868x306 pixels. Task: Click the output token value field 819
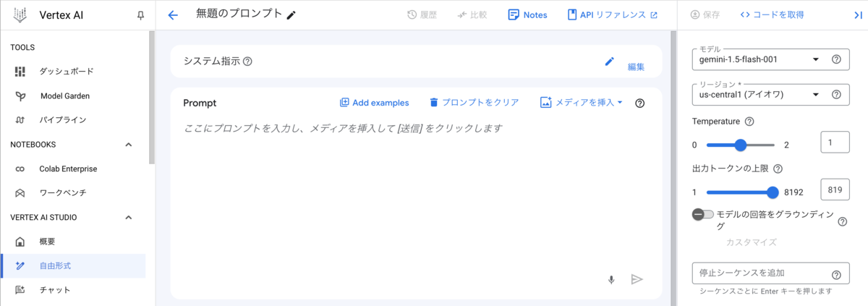click(x=835, y=190)
